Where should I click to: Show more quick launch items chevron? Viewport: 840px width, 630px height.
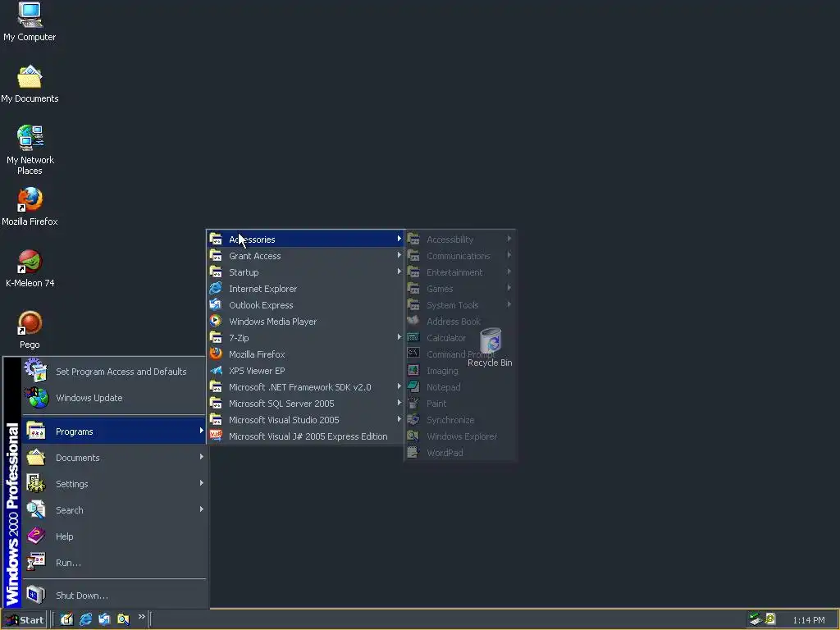141,617
